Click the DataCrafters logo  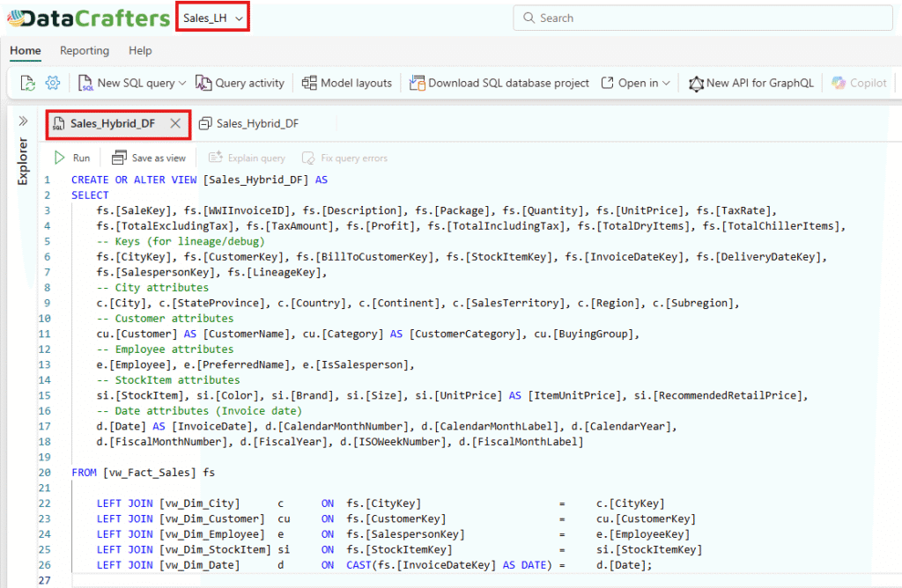[86, 18]
